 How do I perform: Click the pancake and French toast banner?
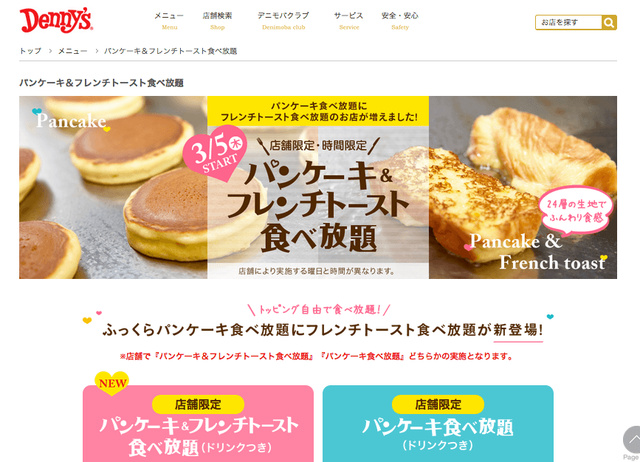318,187
